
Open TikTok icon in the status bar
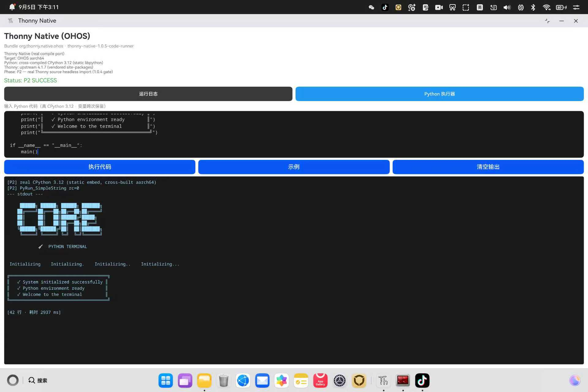coord(385,7)
